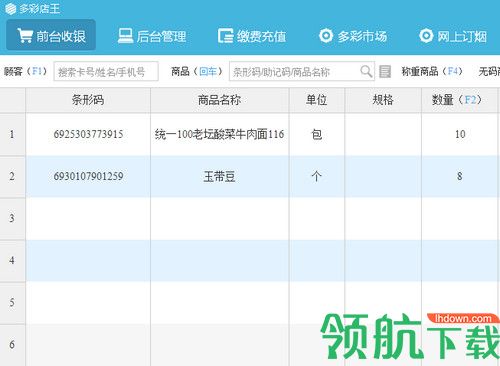Select row header 6
The height and width of the screenshot is (366, 500).
(12, 344)
